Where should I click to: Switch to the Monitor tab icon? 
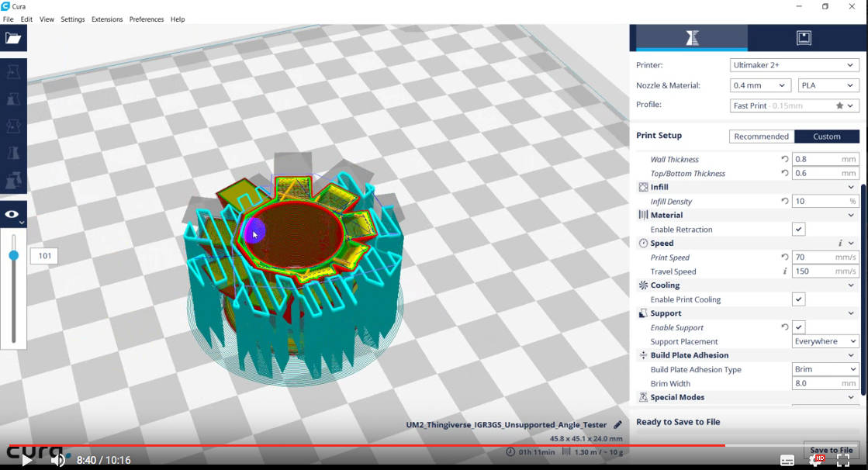[804, 38]
